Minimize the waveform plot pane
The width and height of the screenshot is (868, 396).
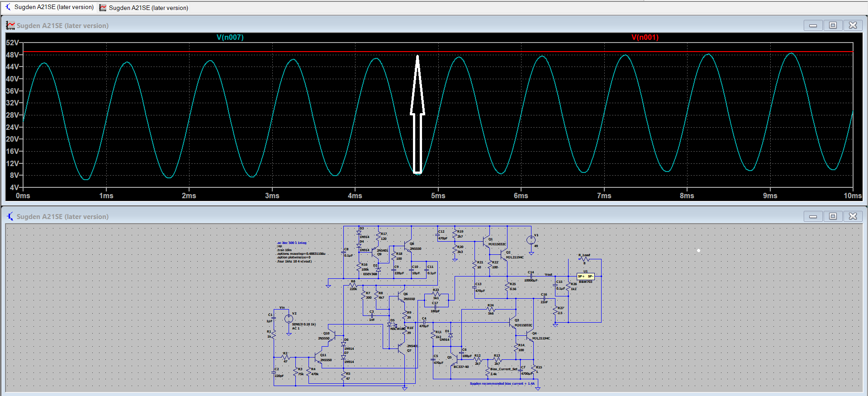[813, 25]
